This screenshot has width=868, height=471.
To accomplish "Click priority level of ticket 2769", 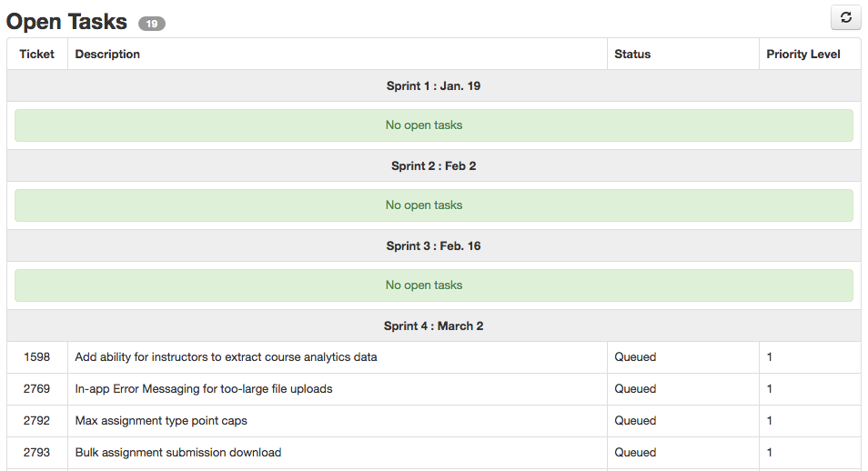I will click(x=770, y=389).
